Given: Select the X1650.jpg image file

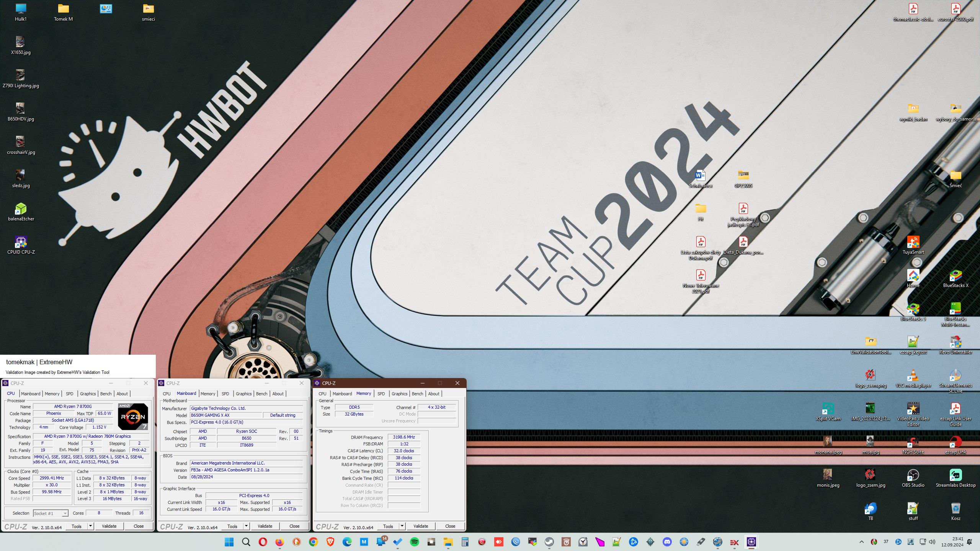Looking at the screenshot, I should (x=21, y=45).
